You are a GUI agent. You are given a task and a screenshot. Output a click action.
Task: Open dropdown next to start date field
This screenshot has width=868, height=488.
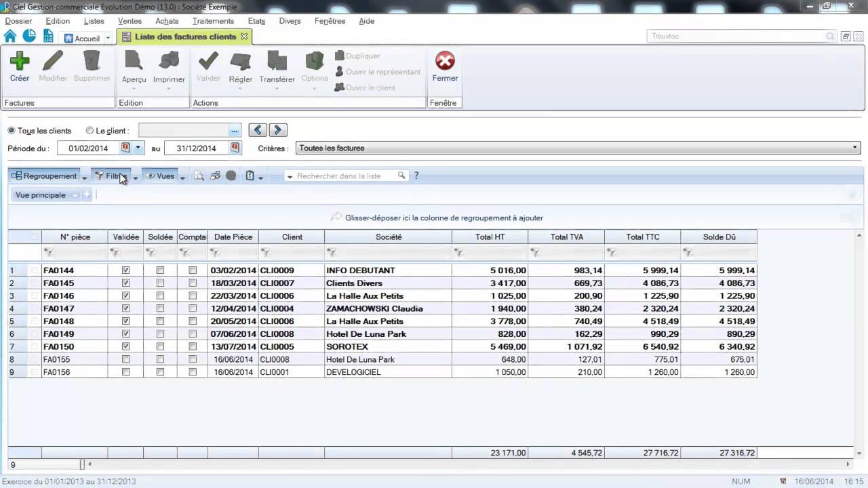(x=138, y=148)
